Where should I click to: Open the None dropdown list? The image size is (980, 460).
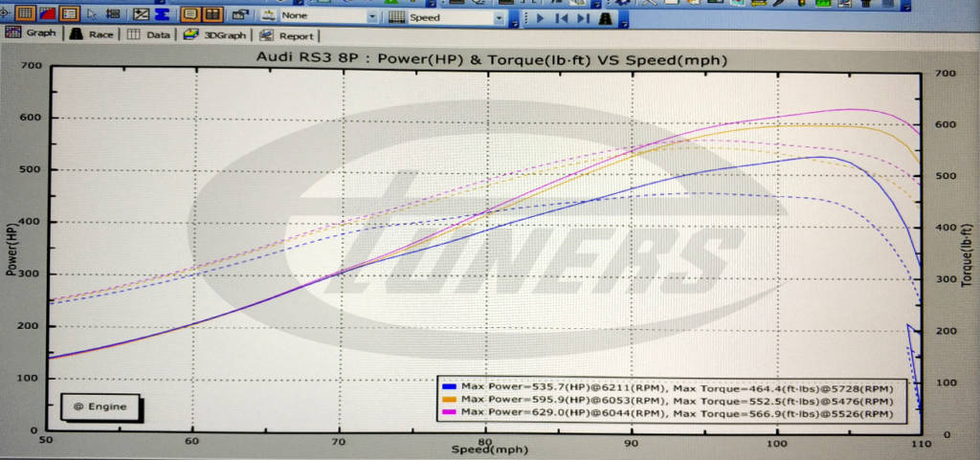coord(328,17)
